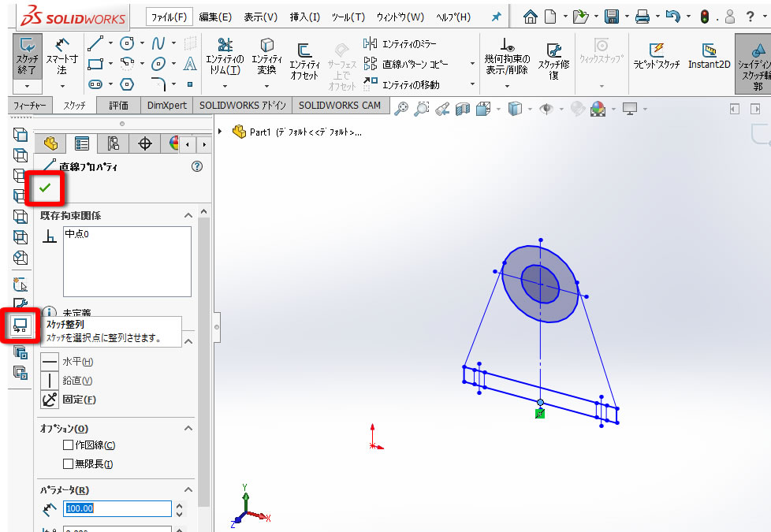The image size is (771, 532).
Task: Select the Sketch Fillet tool
Action: click(158, 84)
